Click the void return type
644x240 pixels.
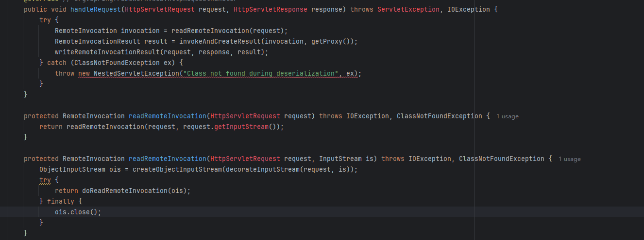59,9
